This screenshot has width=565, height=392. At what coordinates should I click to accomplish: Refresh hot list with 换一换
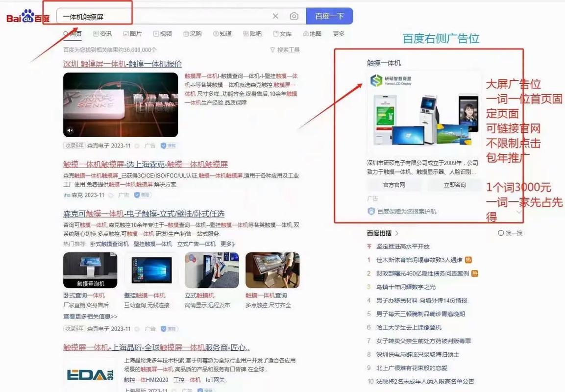510,233
